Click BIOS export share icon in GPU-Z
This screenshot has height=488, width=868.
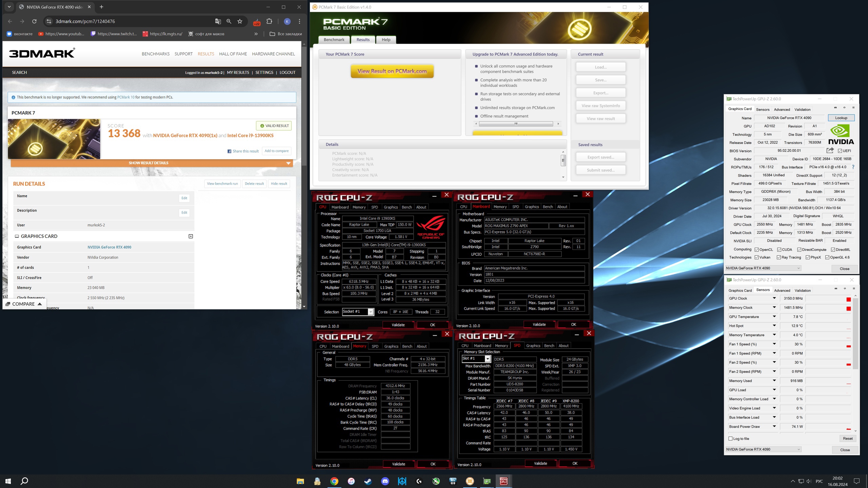pos(830,150)
